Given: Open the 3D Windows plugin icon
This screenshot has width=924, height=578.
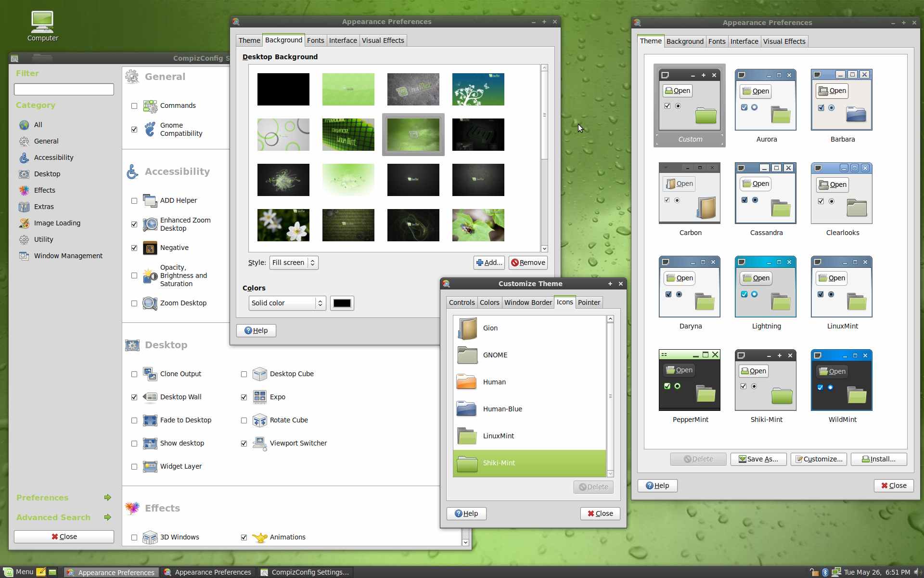Looking at the screenshot, I should tap(150, 538).
